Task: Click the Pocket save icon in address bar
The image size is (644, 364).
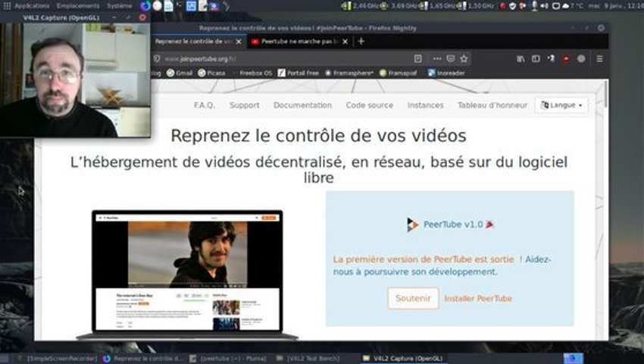Action: [451, 59]
